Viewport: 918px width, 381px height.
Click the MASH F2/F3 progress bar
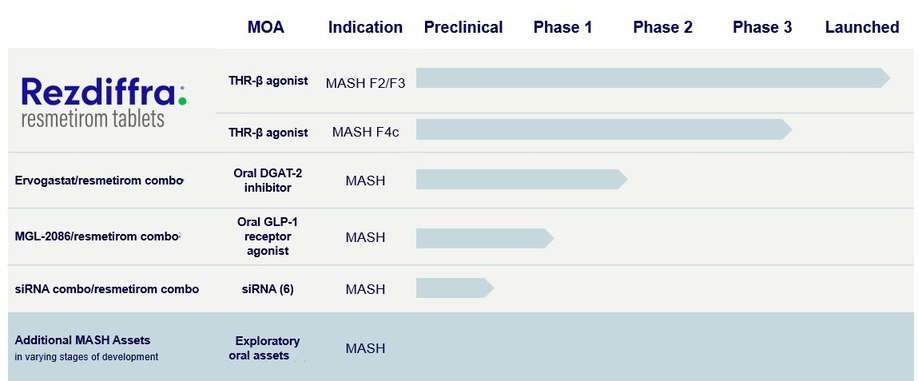pyautogui.click(x=653, y=78)
